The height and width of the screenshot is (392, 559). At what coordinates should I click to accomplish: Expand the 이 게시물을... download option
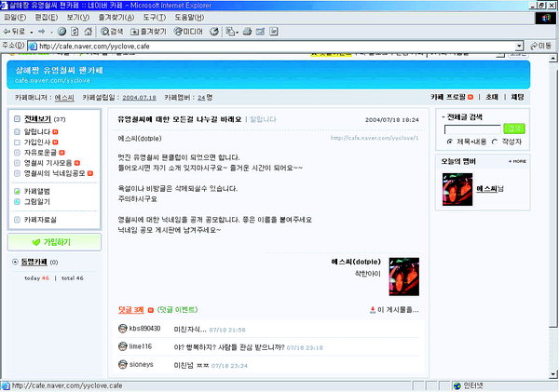(x=398, y=309)
